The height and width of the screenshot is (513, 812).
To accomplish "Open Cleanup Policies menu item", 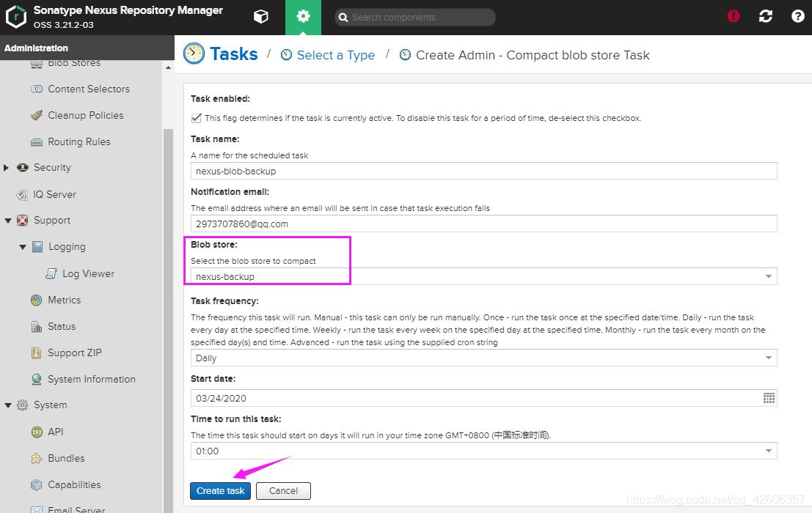I will tap(85, 115).
